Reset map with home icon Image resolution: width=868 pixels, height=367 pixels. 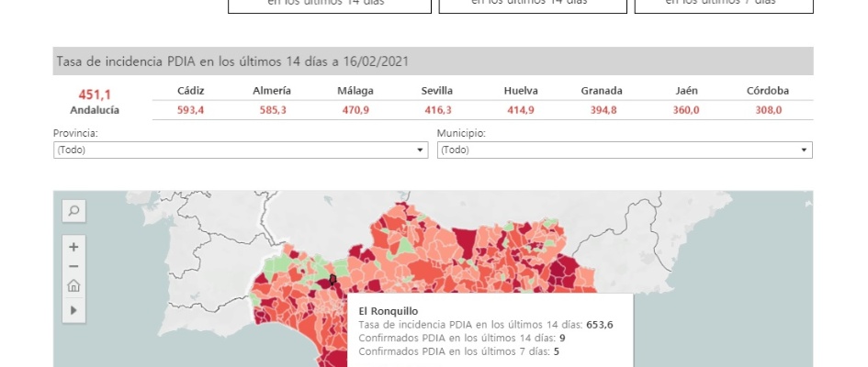click(73, 286)
